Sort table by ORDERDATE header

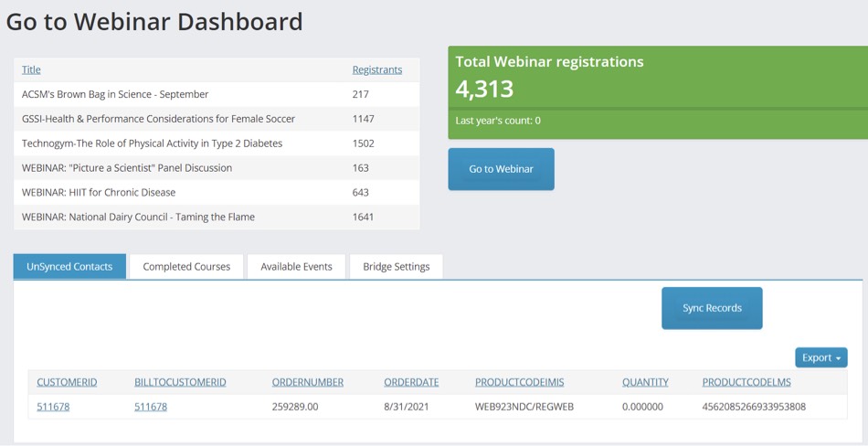click(x=411, y=382)
